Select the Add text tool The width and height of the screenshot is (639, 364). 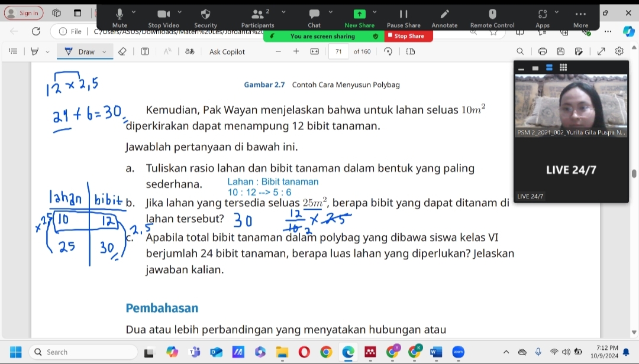point(145,51)
